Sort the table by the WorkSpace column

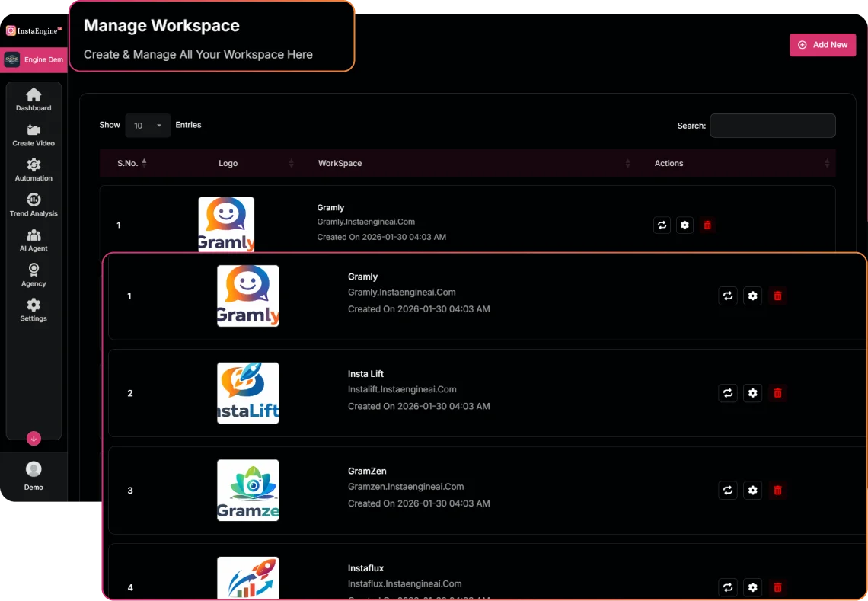pos(340,163)
